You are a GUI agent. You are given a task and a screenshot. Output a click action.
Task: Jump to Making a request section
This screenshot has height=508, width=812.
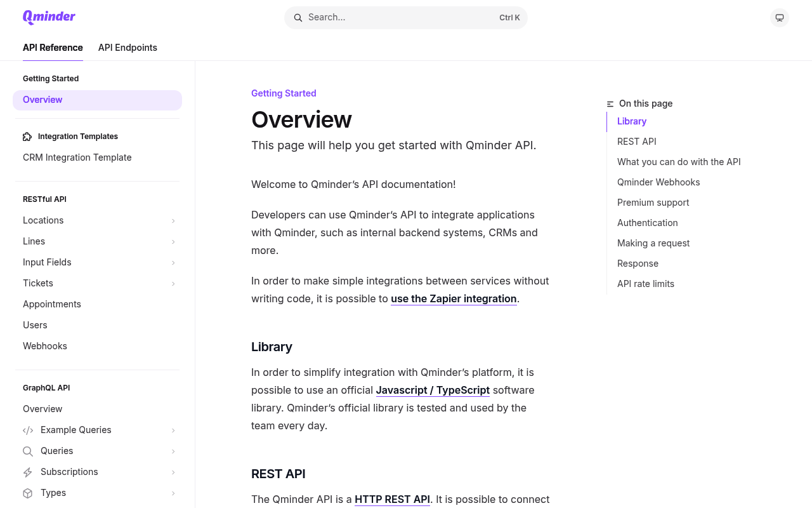(653, 243)
